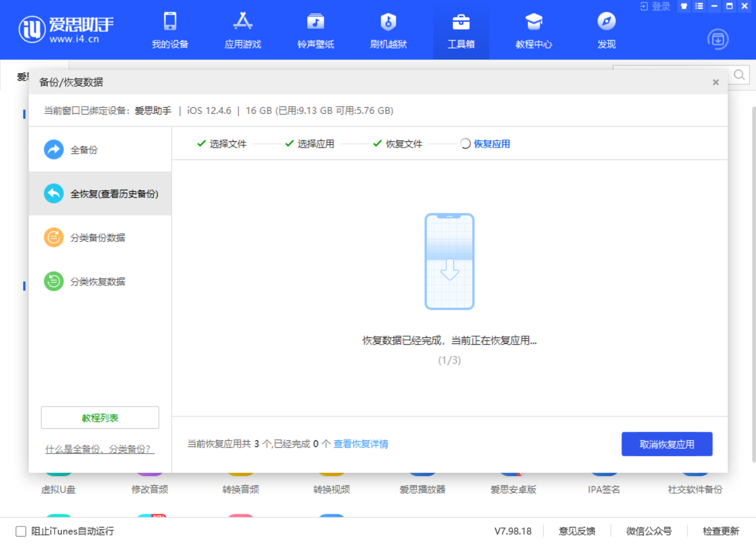Click the shopping cart icon in the title bar
Screen dimensions: 756x544
(x=683, y=7)
